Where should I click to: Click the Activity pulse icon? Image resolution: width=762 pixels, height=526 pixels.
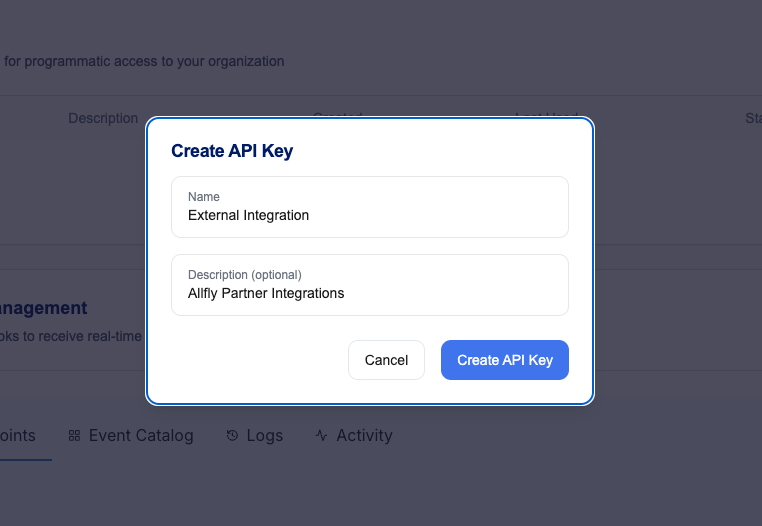(x=321, y=436)
